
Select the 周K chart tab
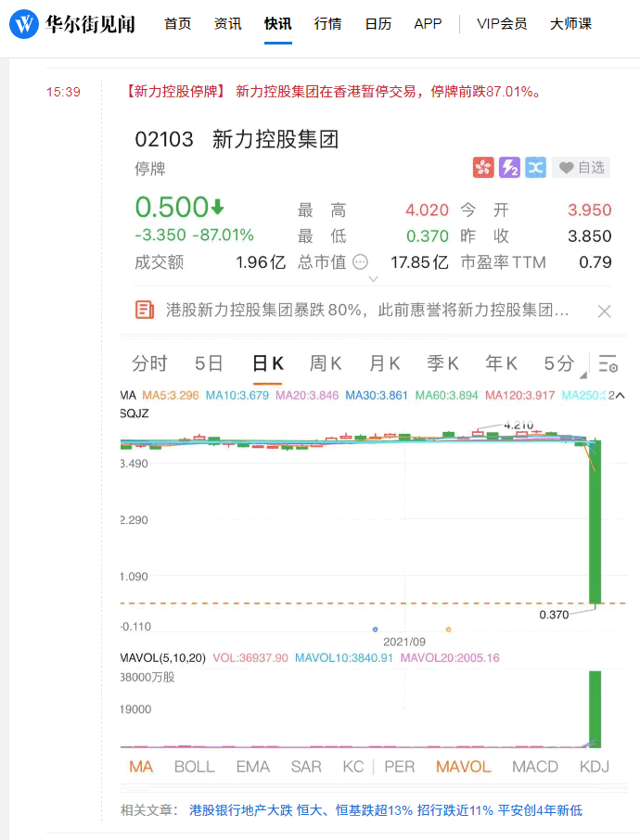tap(326, 363)
